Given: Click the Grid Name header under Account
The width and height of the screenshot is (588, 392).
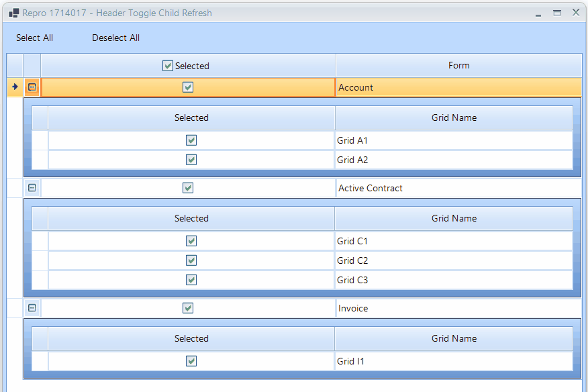Looking at the screenshot, I should pyautogui.click(x=454, y=117).
